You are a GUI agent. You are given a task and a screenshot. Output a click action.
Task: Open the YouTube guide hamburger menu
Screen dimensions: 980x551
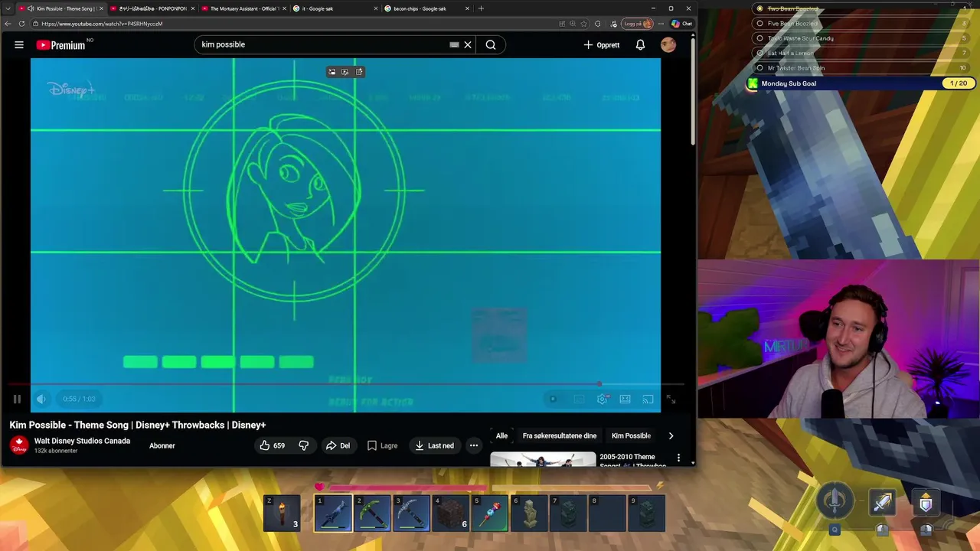tap(19, 44)
